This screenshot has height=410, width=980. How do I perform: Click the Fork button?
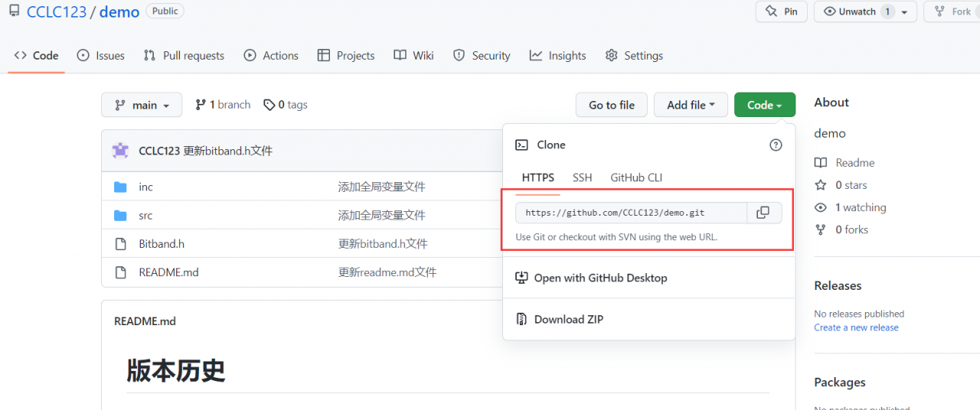coord(952,11)
